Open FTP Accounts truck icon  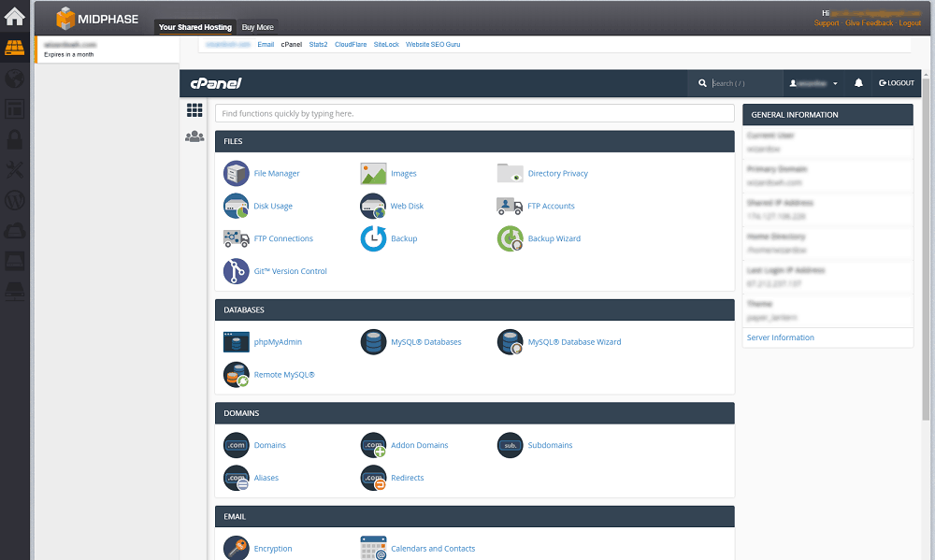click(510, 207)
